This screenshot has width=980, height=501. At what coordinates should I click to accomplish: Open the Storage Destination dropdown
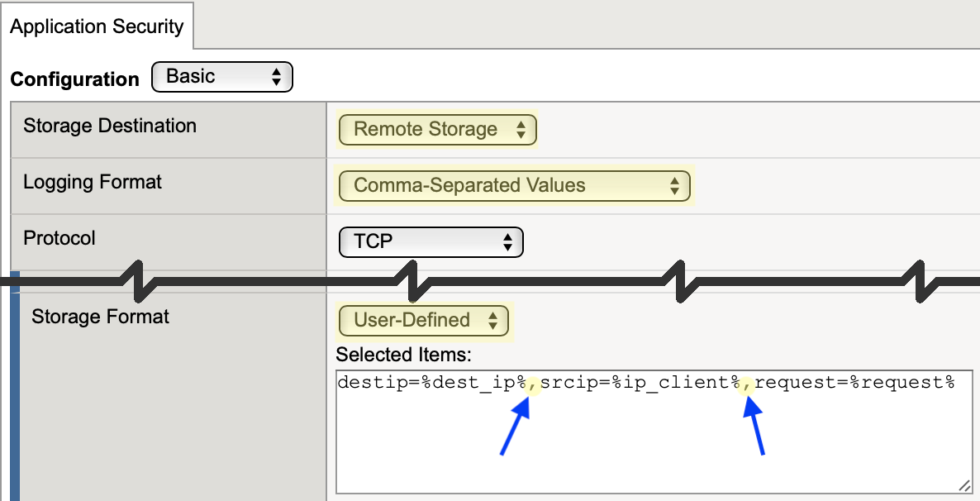[x=437, y=130]
